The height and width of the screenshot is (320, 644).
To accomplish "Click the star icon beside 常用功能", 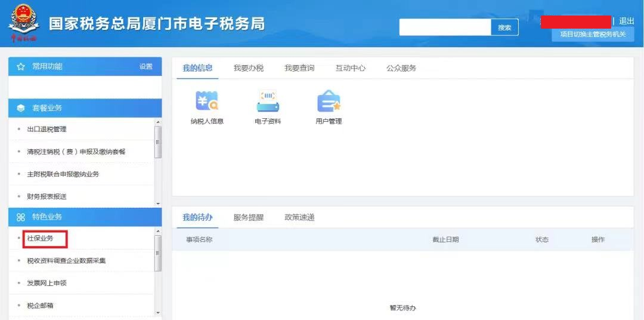I will click(x=21, y=67).
